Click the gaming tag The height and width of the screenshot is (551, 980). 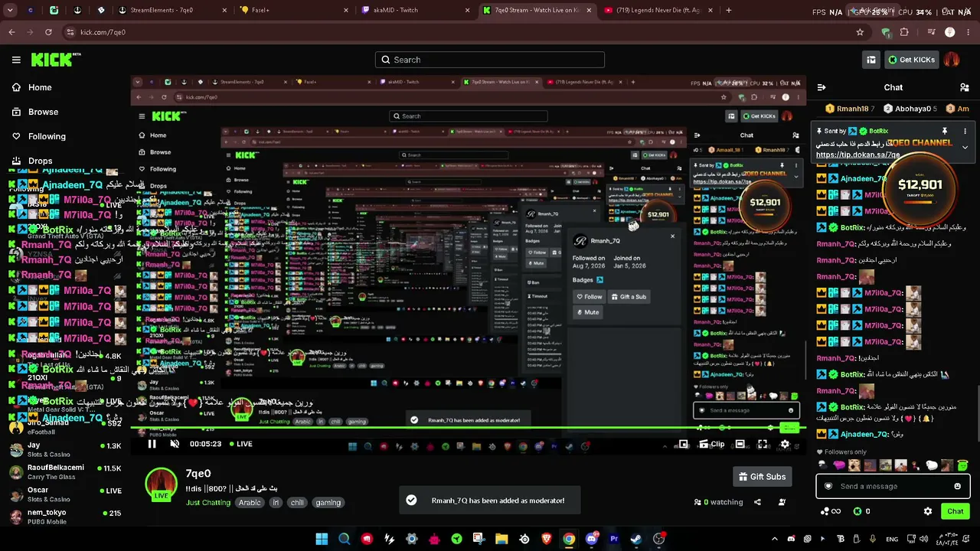328,503
